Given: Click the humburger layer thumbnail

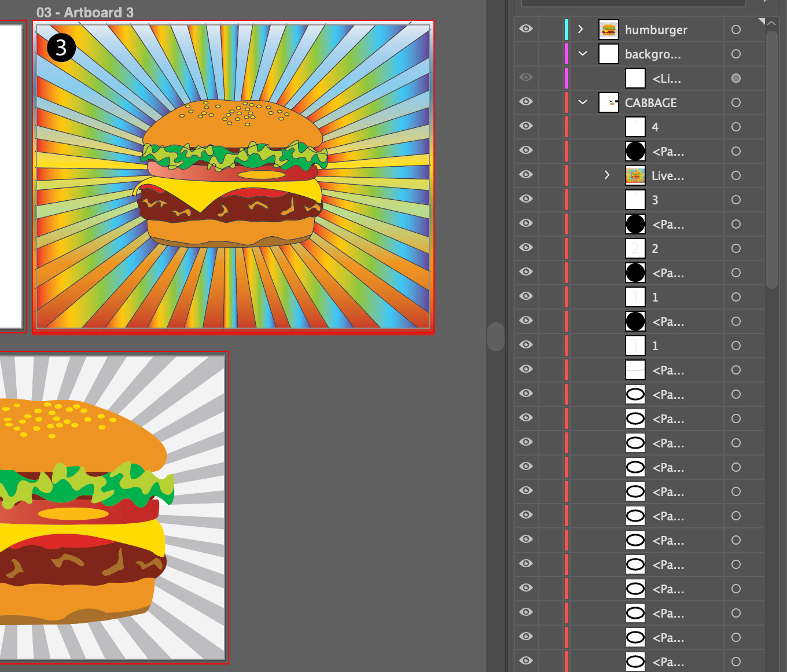Looking at the screenshot, I should [x=608, y=30].
